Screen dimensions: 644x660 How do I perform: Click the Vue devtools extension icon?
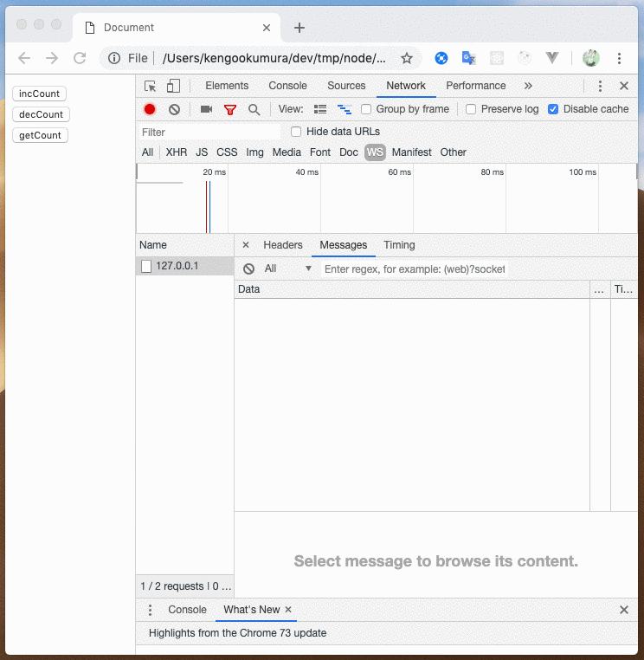click(552, 58)
